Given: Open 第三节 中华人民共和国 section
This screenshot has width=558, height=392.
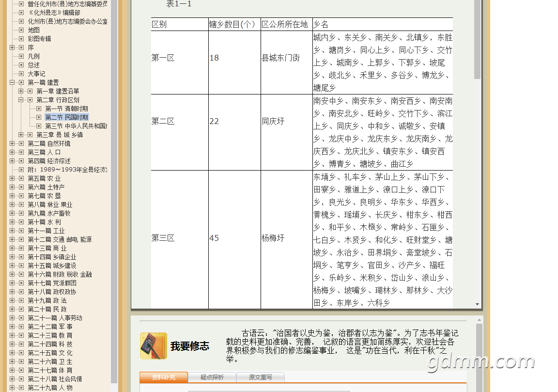Looking at the screenshot, I should [76, 126].
